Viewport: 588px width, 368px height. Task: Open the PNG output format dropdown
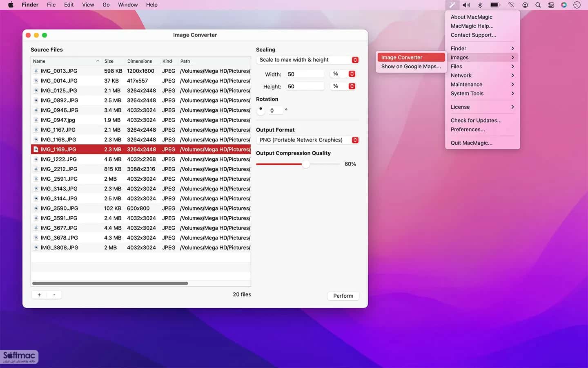click(x=307, y=140)
